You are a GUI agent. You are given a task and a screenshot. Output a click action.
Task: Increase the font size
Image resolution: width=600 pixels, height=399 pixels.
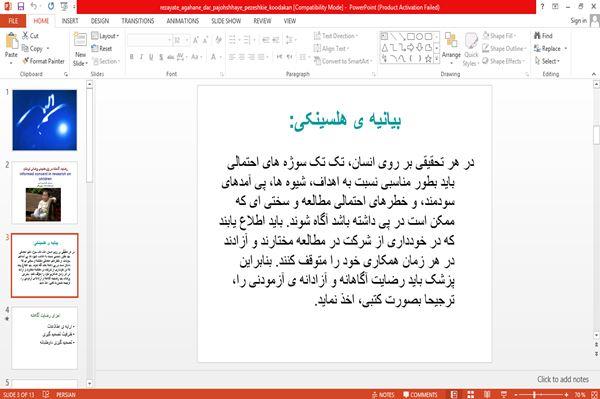[196, 40]
